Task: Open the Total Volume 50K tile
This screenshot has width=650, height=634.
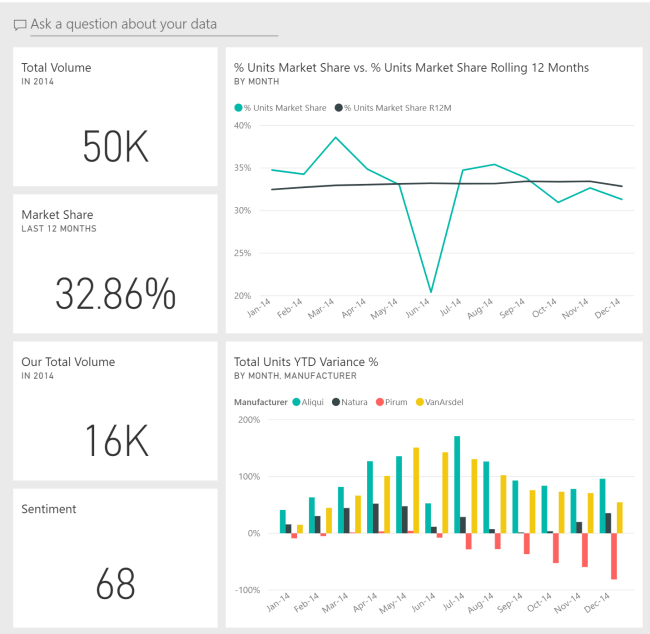Action: coord(115,117)
